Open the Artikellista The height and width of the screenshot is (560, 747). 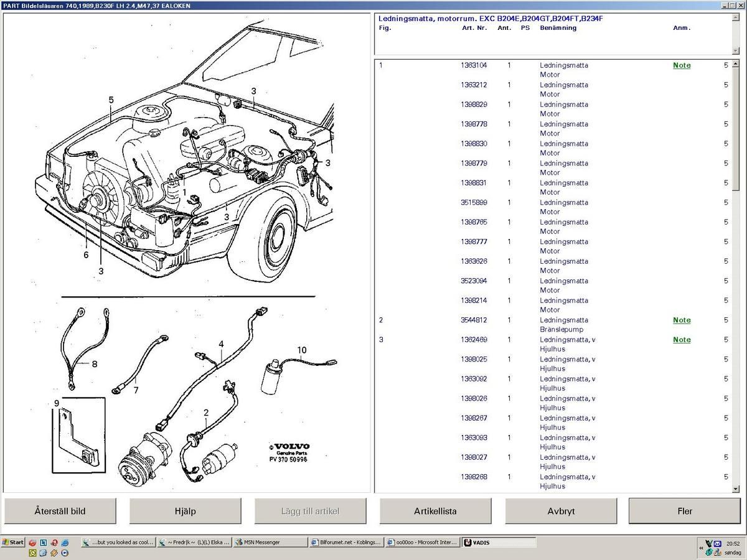(435, 511)
